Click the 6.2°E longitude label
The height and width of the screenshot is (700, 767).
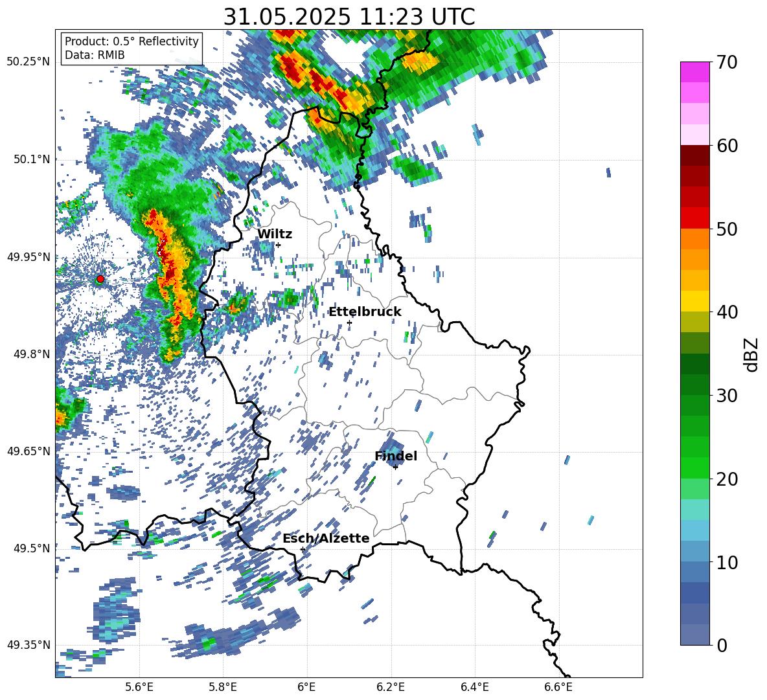click(x=391, y=687)
